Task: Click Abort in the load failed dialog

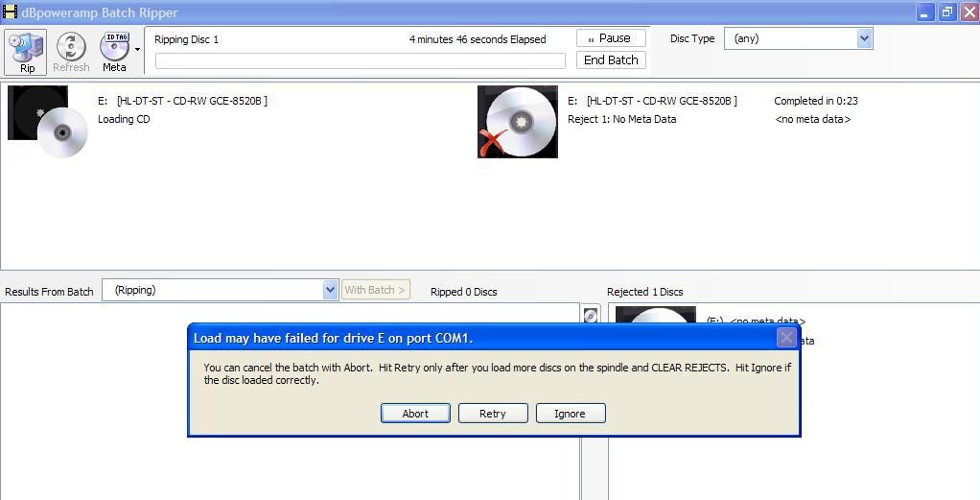Action: (415, 414)
